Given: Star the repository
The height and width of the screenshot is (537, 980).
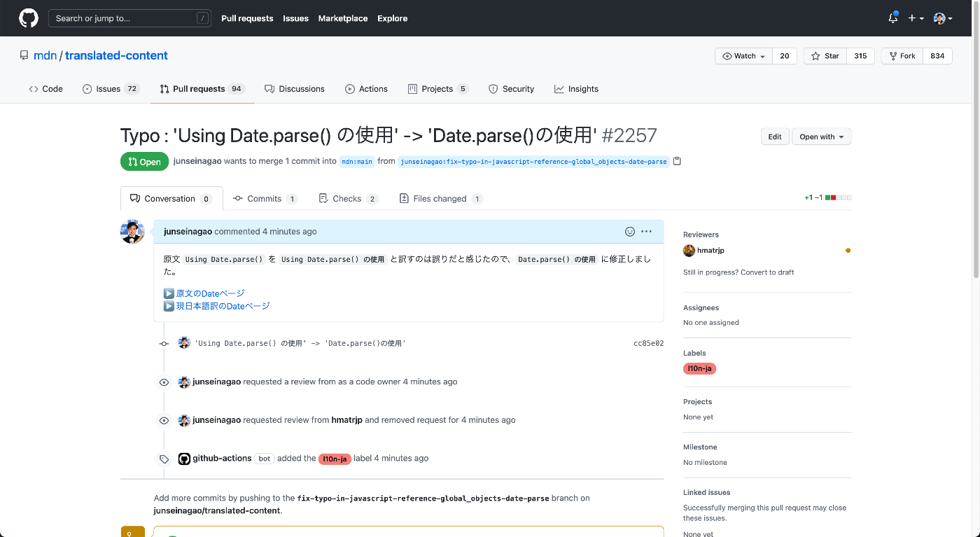Looking at the screenshot, I should click(x=825, y=56).
